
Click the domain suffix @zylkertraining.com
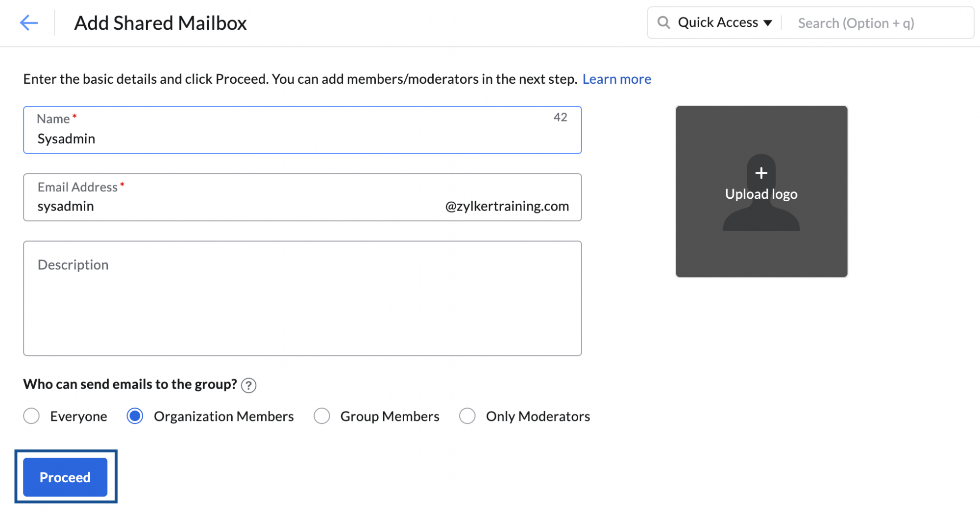507,206
